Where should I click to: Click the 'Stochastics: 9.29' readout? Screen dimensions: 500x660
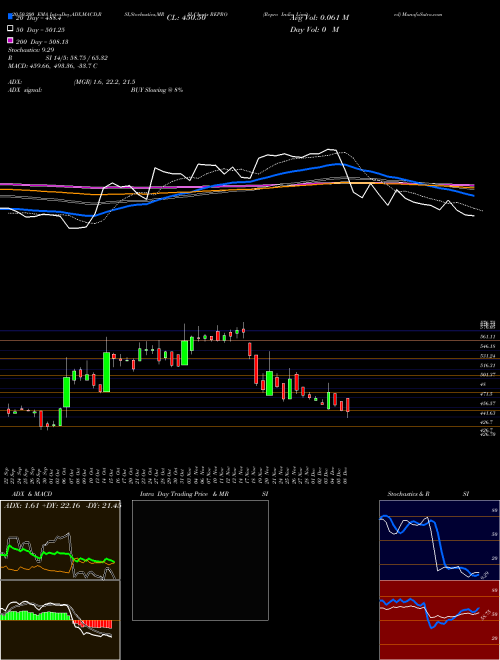pyautogui.click(x=31, y=50)
